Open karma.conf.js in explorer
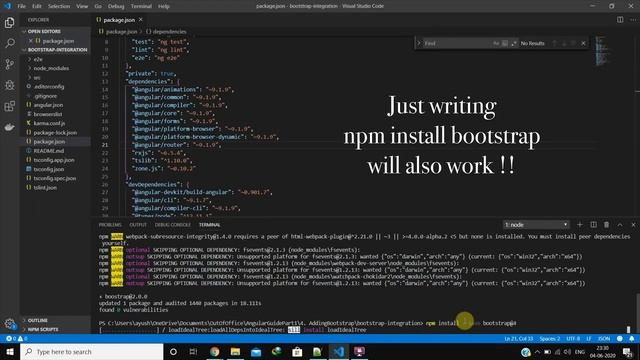 [49, 123]
